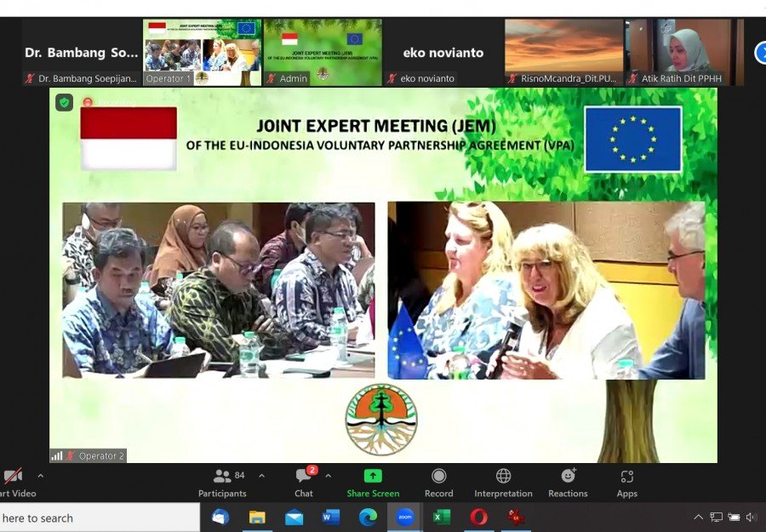The width and height of the screenshot is (766, 532).
Task: Click the green Share Screen button
Action: [x=373, y=483]
